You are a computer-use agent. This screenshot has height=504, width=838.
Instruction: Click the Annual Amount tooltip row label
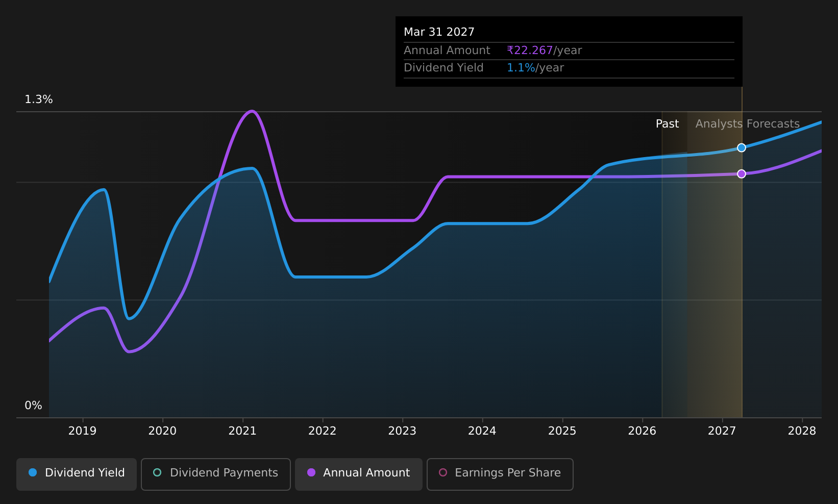pyautogui.click(x=447, y=51)
